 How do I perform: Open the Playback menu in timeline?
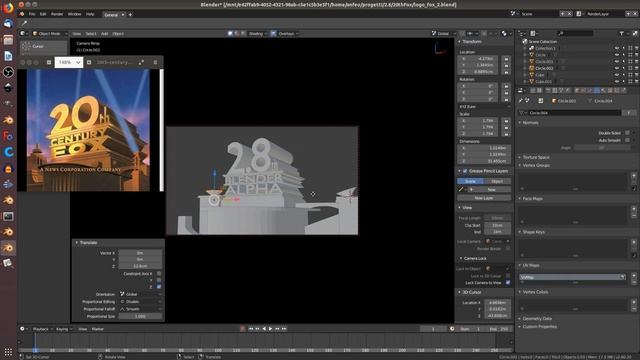pyautogui.click(x=42, y=329)
